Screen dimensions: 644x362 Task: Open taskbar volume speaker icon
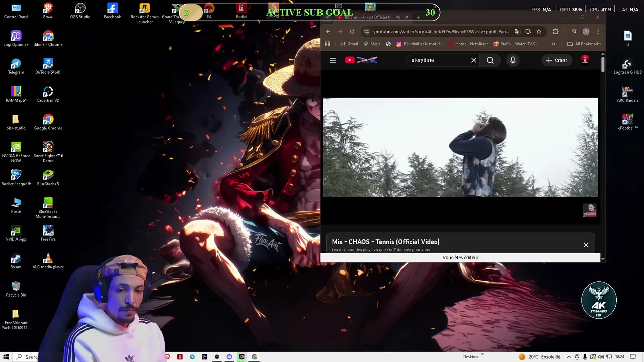point(601,357)
